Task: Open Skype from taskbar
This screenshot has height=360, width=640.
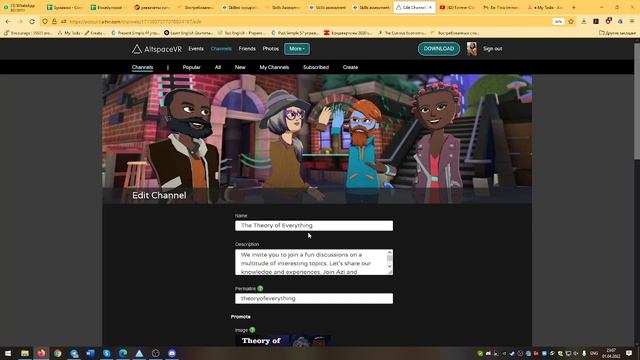Action: pyautogui.click(x=107, y=353)
